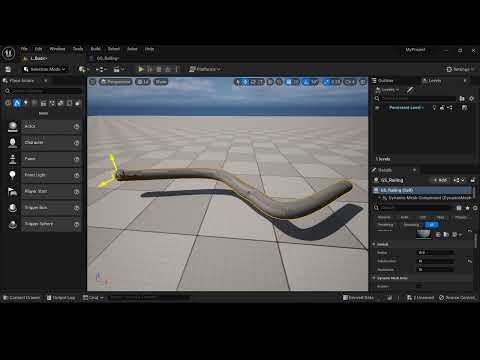
Task: Open the Help menu
Action: click(x=149, y=49)
